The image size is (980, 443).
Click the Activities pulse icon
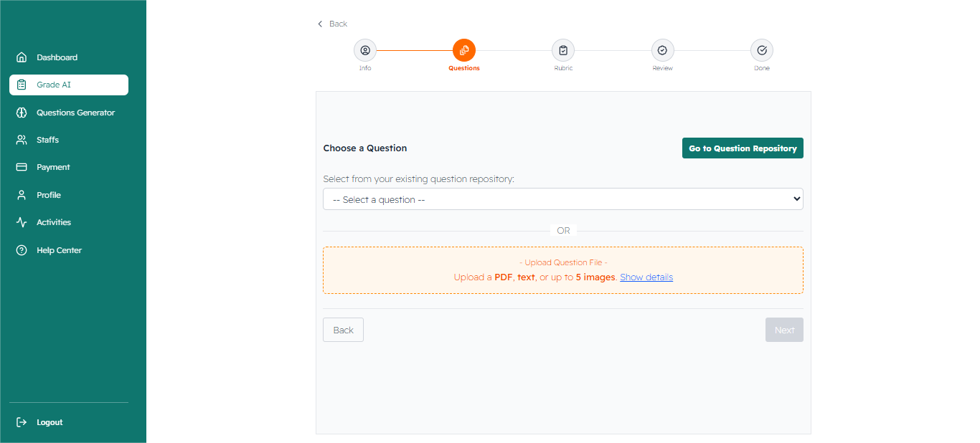pyautogui.click(x=22, y=222)
